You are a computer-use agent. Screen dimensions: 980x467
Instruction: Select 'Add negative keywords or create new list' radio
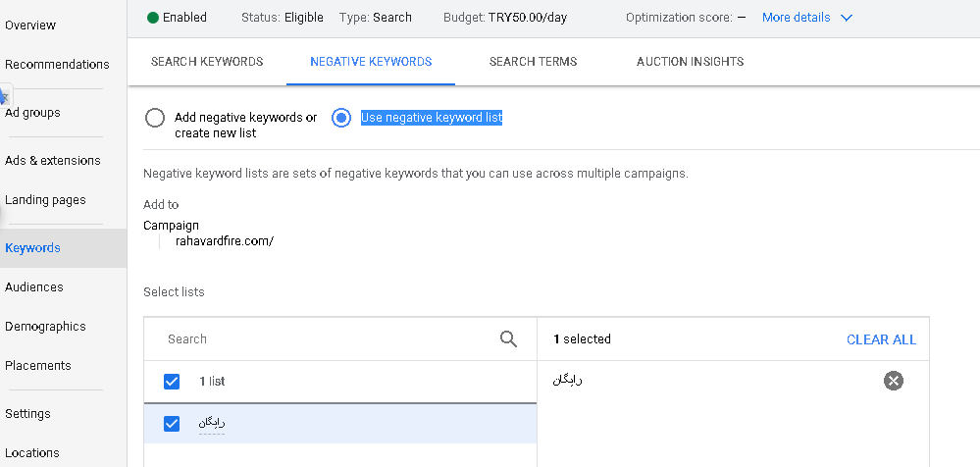pyautogui.click(x=155, y=118)
